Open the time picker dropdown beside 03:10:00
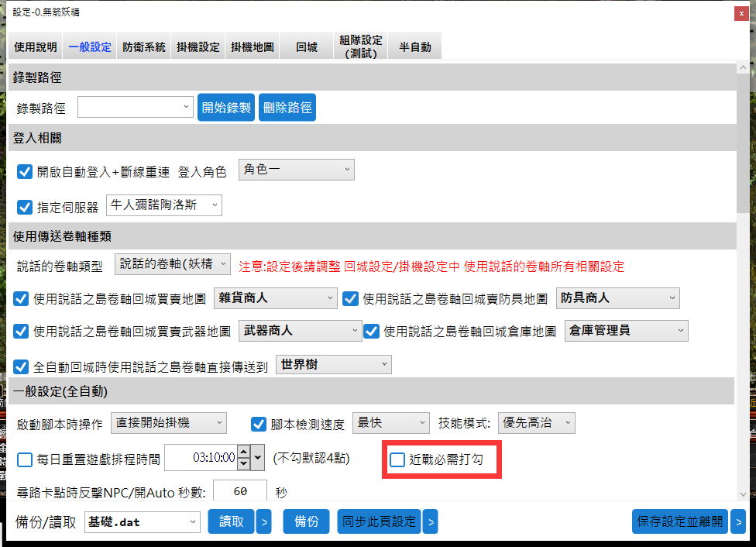 (x=257, y=457)
